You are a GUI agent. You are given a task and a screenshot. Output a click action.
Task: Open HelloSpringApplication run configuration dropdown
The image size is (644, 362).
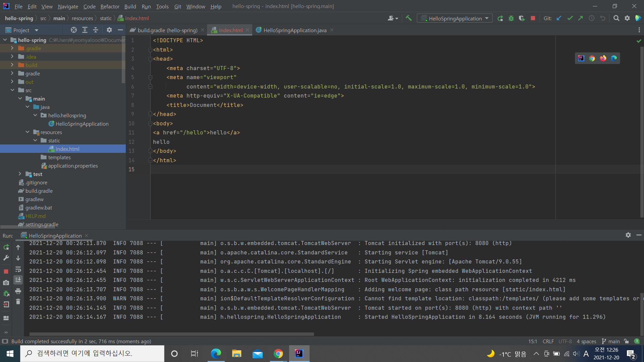click(455, 18)
